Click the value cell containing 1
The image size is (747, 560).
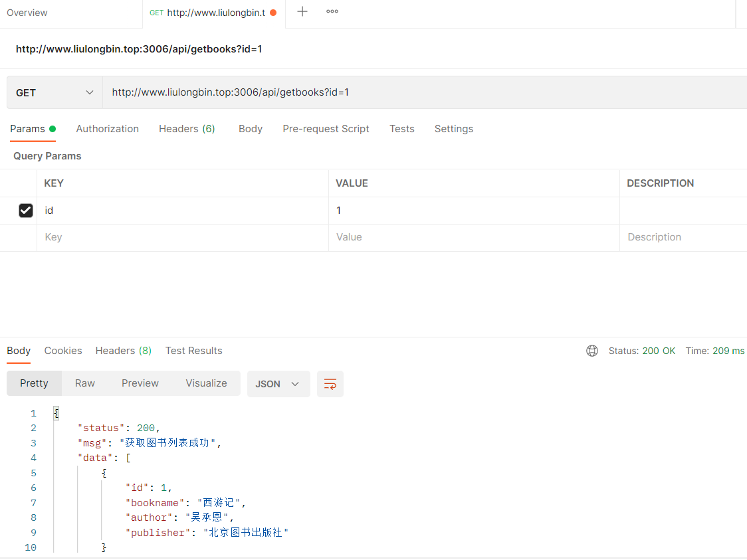(474, 211)
